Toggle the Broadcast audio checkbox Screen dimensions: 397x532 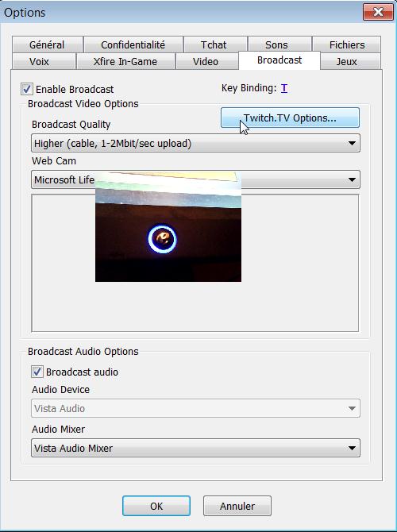(37, 372)
